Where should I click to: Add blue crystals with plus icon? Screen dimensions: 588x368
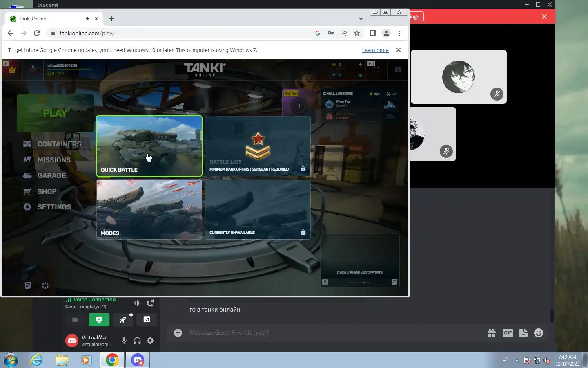[x=360, y=75]
